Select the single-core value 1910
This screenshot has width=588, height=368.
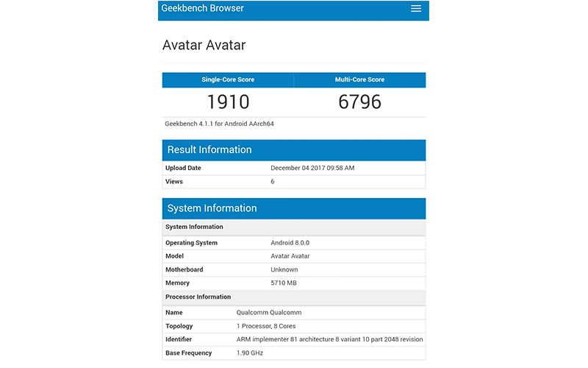[228, 102]
